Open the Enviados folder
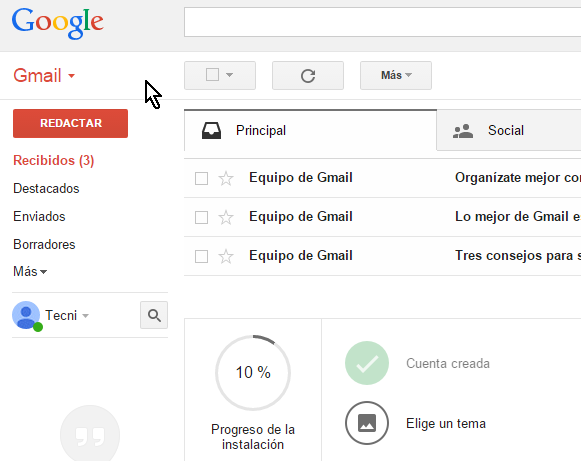581x461 pixels. [39, 216]
